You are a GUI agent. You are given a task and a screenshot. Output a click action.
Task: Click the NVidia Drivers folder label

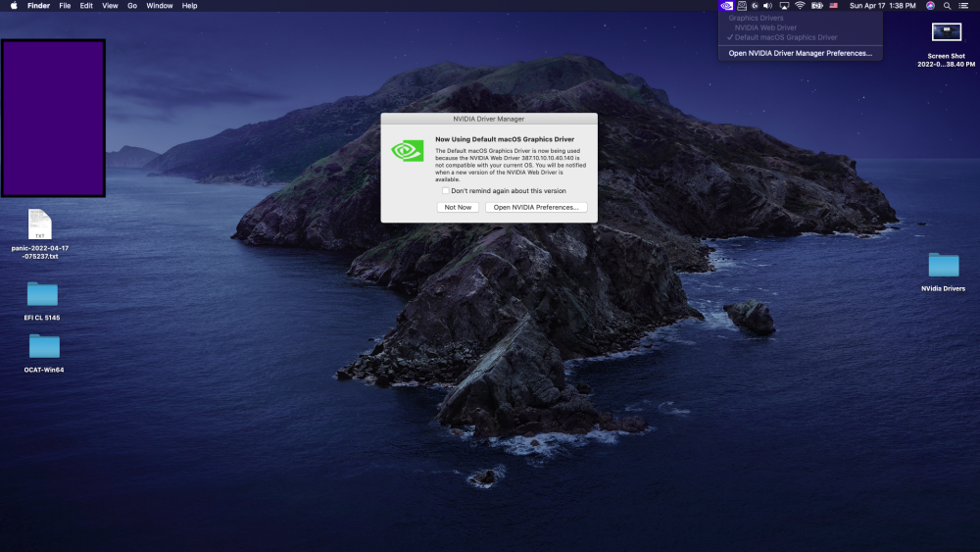pyautogui.click(x=943, y=289)
